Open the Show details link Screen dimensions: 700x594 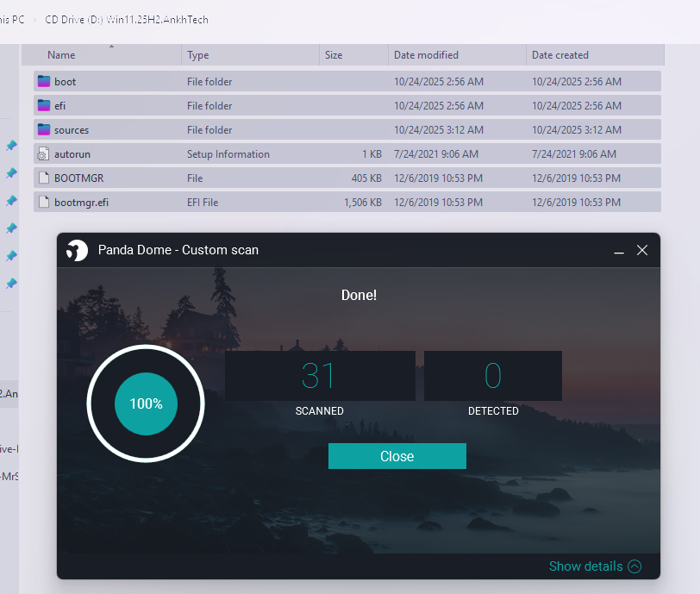click(585, 566)
